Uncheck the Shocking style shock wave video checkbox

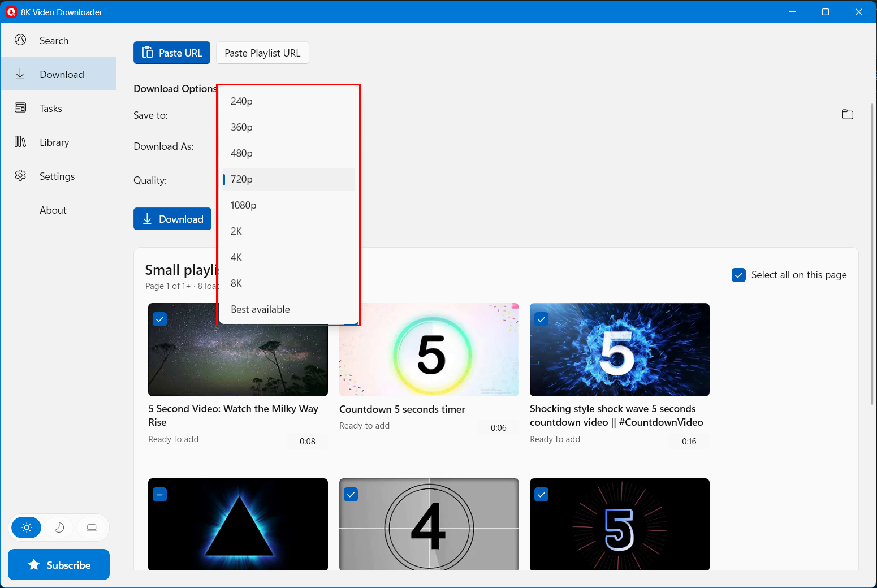[542, 319]
